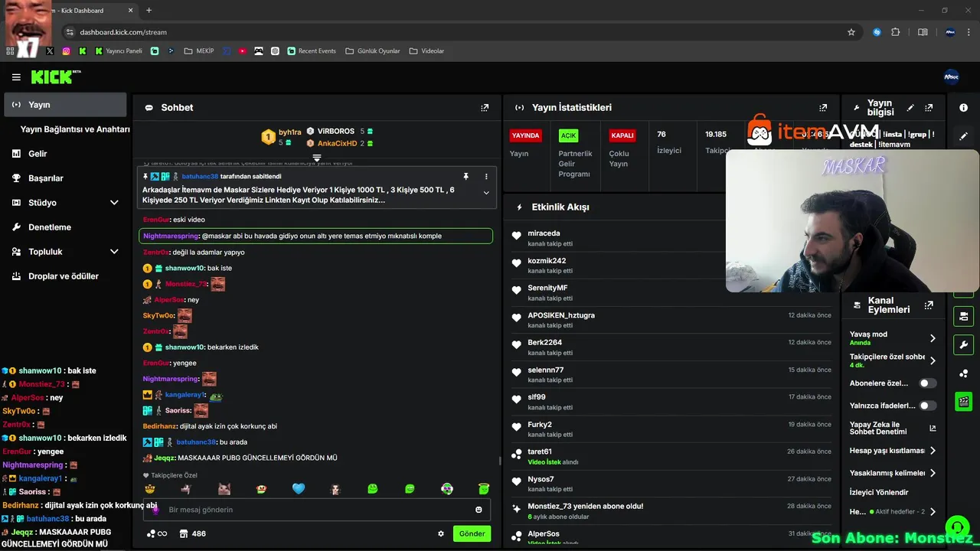The height and width of the screenshot is (551, 980).
Task: Pop out the Kanal Eylemleri panel
Action: click(x=929, y=305)
